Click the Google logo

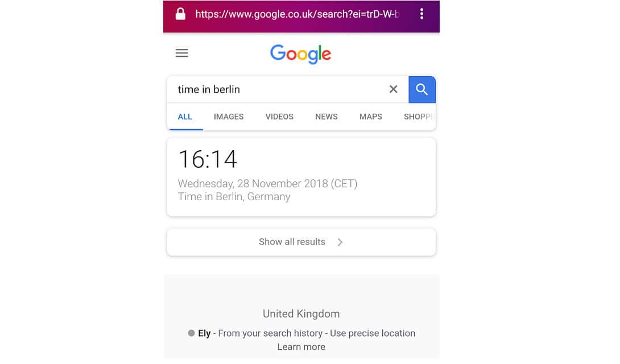(x=300, y=54)
